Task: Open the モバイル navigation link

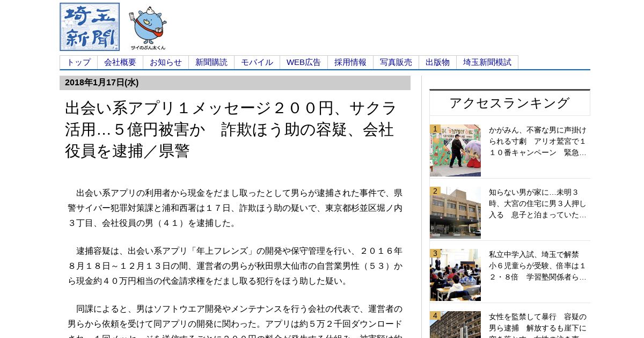Action: click(x=257, y=62)
